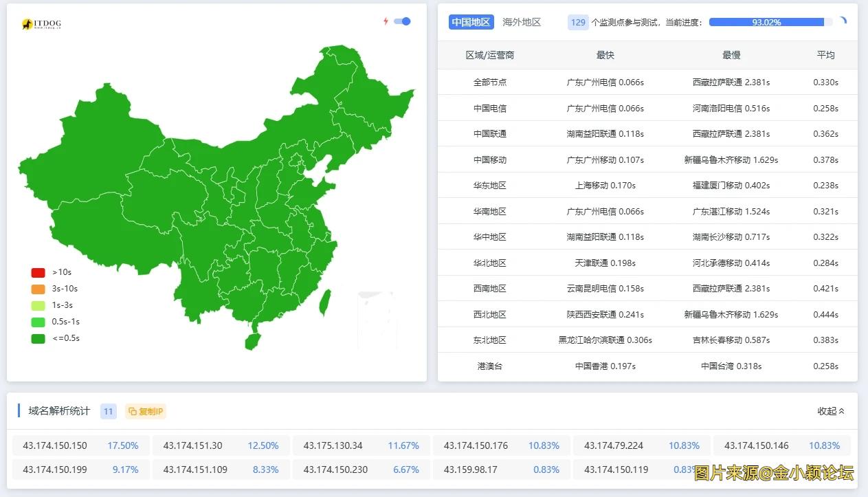Click the ITDOG logo
This screenshot has width=868, height=497.
click(41, 25)
